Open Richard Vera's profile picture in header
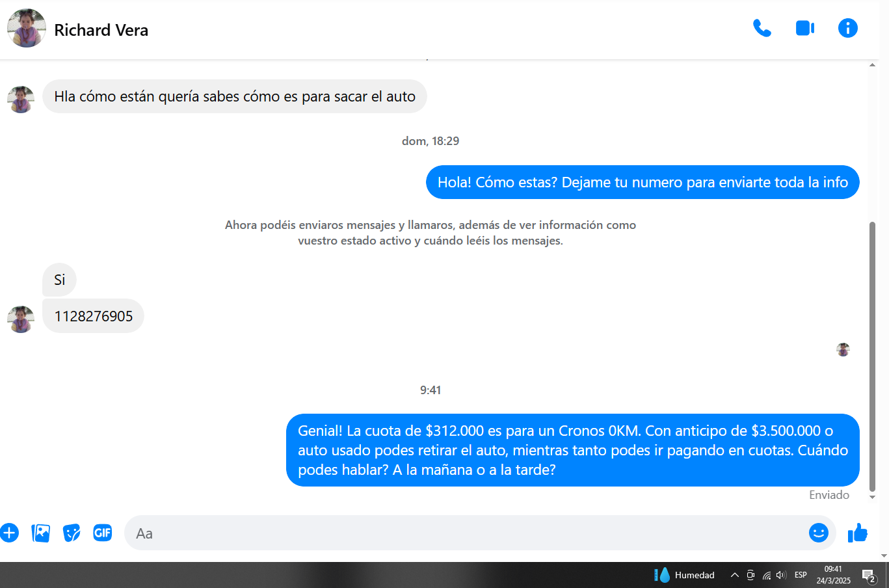The image size is (889, 588). coord(27,29)
